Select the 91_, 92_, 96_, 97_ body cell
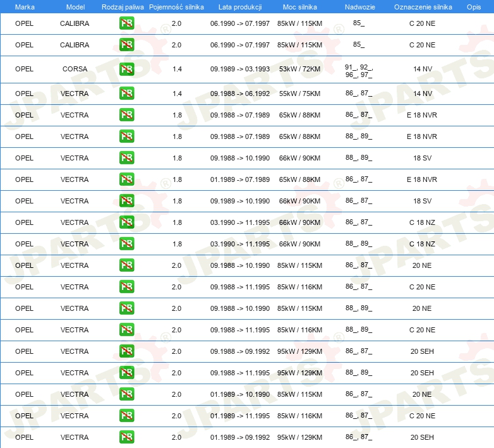The image size is (494, 448). coord(359,71)
